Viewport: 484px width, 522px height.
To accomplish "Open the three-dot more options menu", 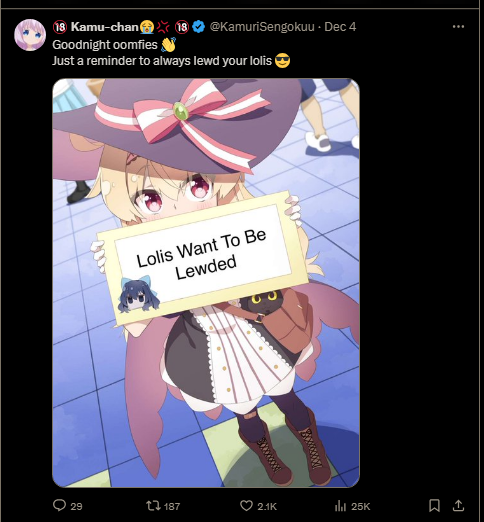I will click(458, 26).
